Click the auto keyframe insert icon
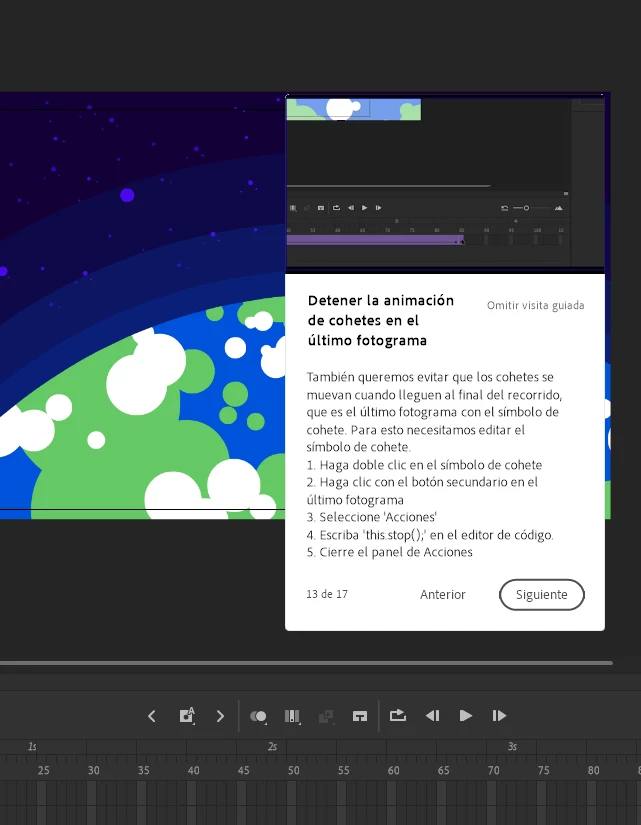Screen dimensions: 641x825 (187, 716)
